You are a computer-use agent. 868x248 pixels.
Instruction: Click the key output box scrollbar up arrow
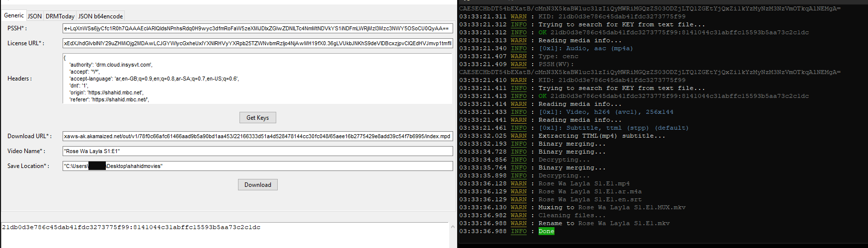coord(452,227)
